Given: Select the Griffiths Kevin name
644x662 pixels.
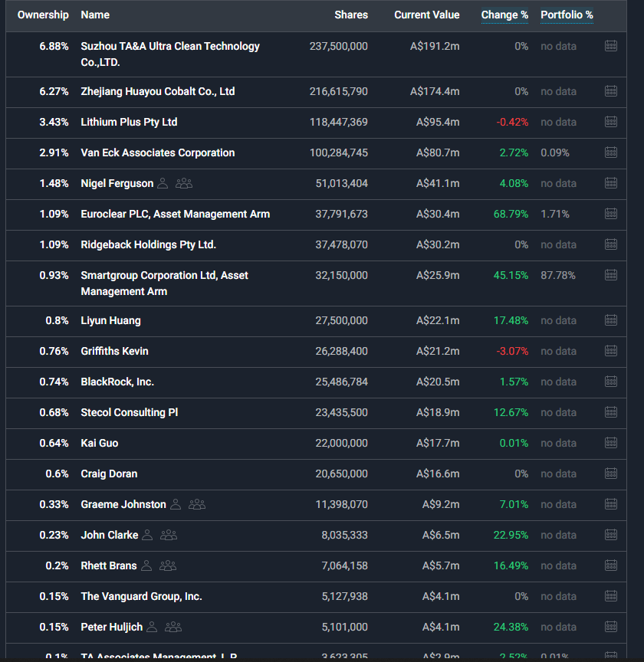Looking at the screenshot, I should pyautogui.click(x=114, y=351).
